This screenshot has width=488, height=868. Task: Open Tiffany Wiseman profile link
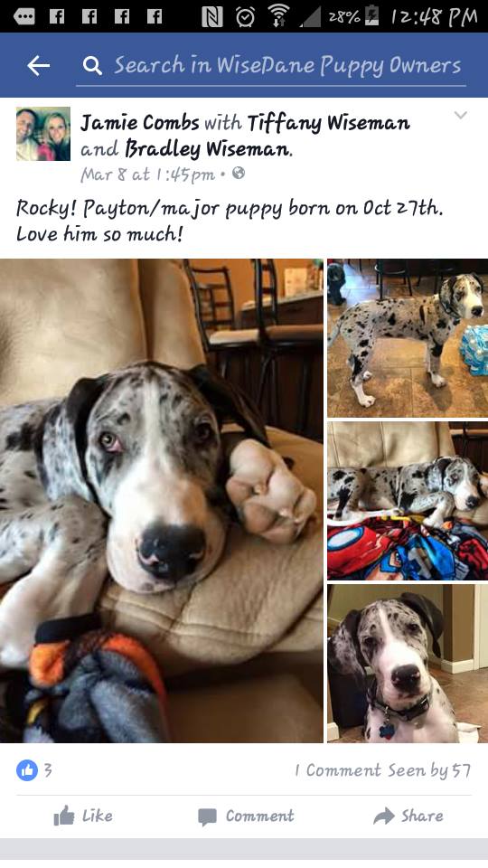point(329,123)
